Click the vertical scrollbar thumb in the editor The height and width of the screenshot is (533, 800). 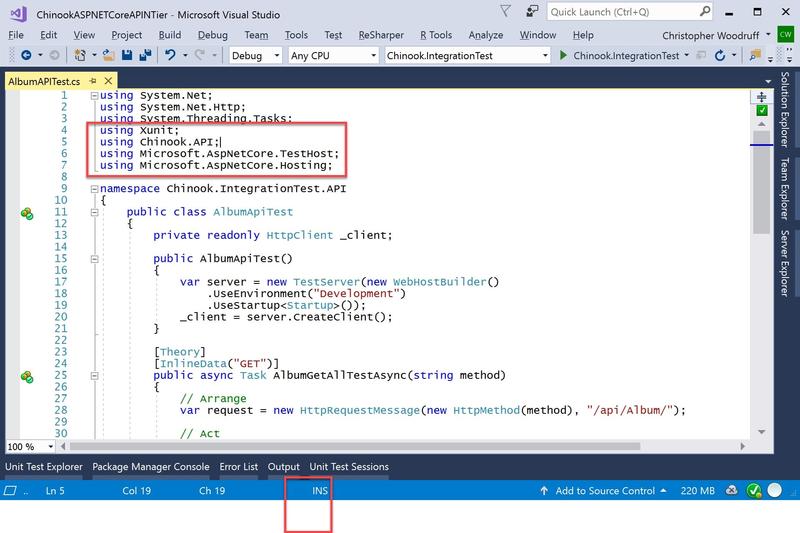pos(761,182)
